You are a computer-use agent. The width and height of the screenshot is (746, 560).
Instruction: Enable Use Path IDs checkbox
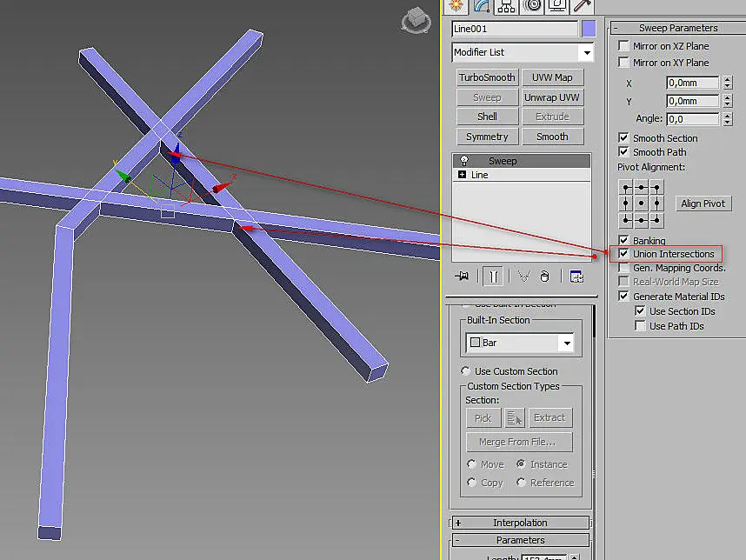click(641, 326)
